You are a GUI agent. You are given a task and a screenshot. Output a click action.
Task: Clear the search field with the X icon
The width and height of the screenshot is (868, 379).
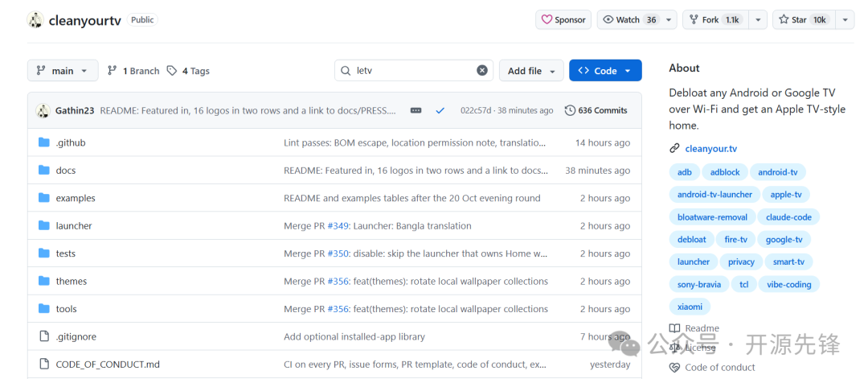click(x=482, y=70)
